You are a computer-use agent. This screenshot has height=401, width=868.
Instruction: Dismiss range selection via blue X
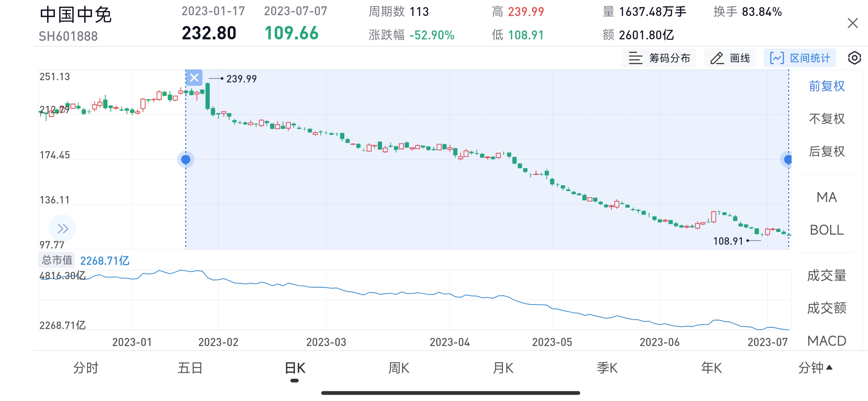(x=194, y=78)
